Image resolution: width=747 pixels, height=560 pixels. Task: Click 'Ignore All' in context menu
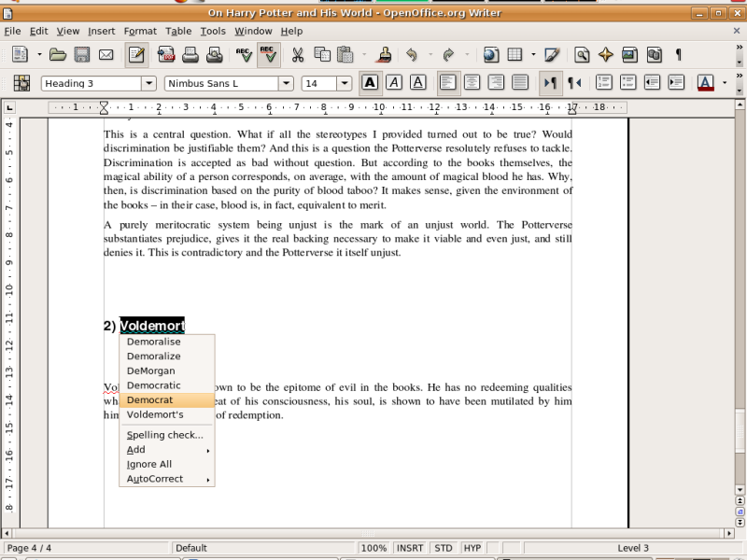(x=149, y=464)
